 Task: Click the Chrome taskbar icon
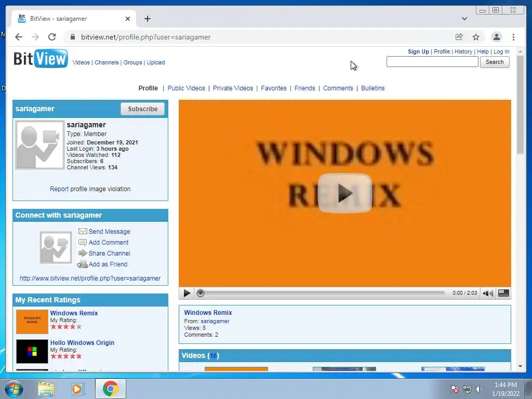point(110,389)
